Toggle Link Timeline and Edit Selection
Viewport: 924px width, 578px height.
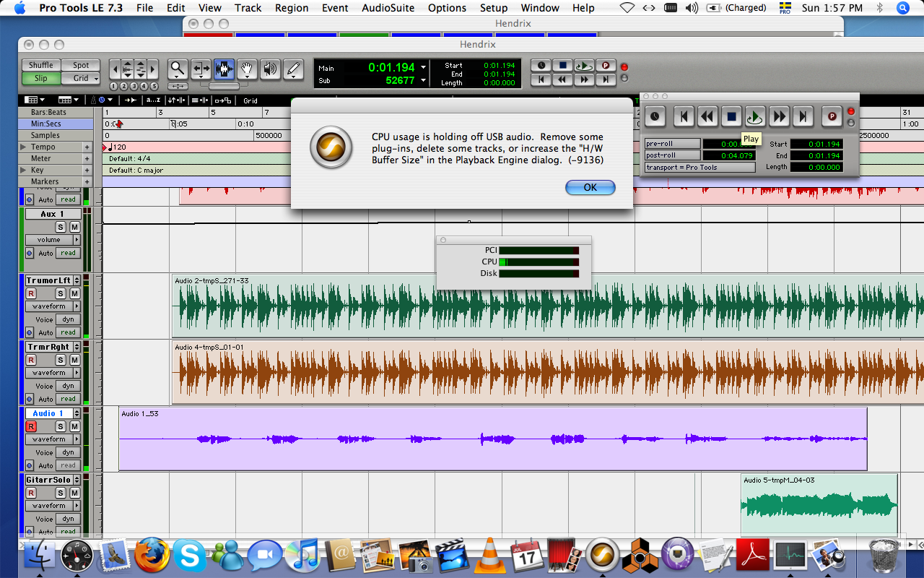point(176,100)
